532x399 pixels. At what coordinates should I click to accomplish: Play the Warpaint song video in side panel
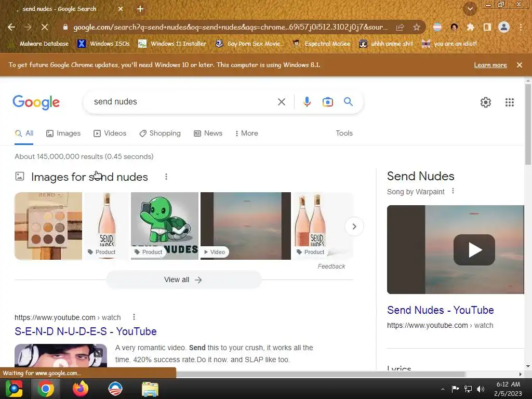[474, 250]
